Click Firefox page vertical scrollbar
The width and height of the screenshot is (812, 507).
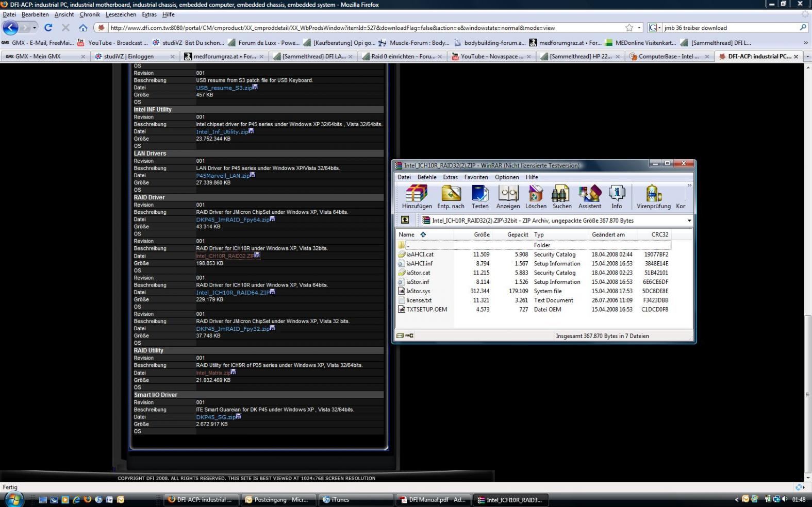coord(808,395)
